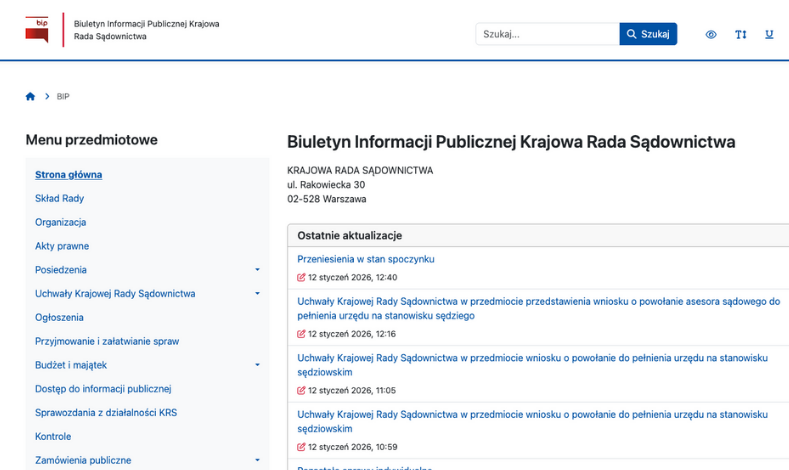This screenshot has width=789, height=470.
Task: Toggle high contrast mode with the eye icon
Action: [711, 35]
